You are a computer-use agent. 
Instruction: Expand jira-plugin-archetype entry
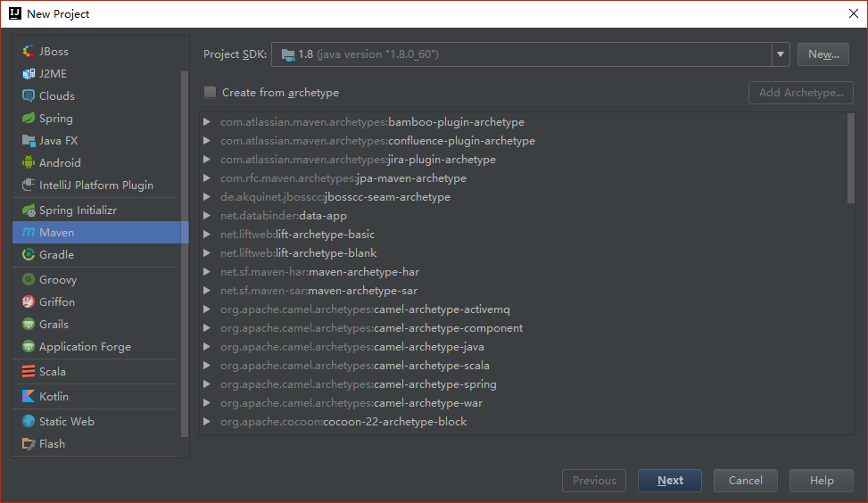[206, 160]
